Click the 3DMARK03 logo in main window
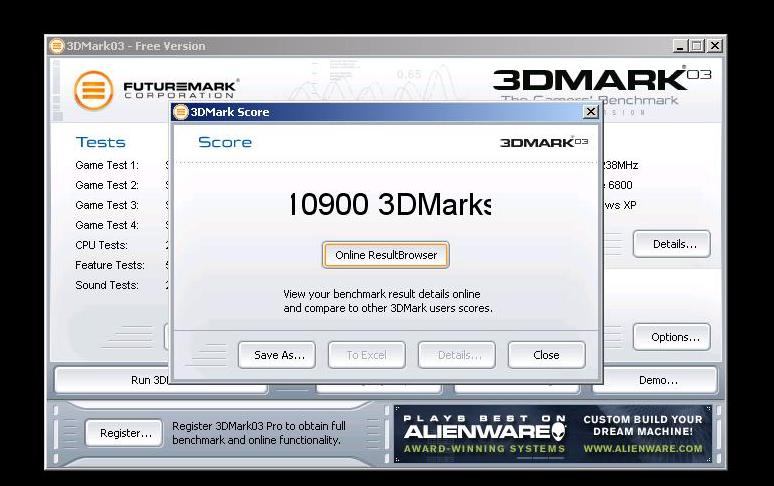The image size is (774, 486). (x=602, y=80)
